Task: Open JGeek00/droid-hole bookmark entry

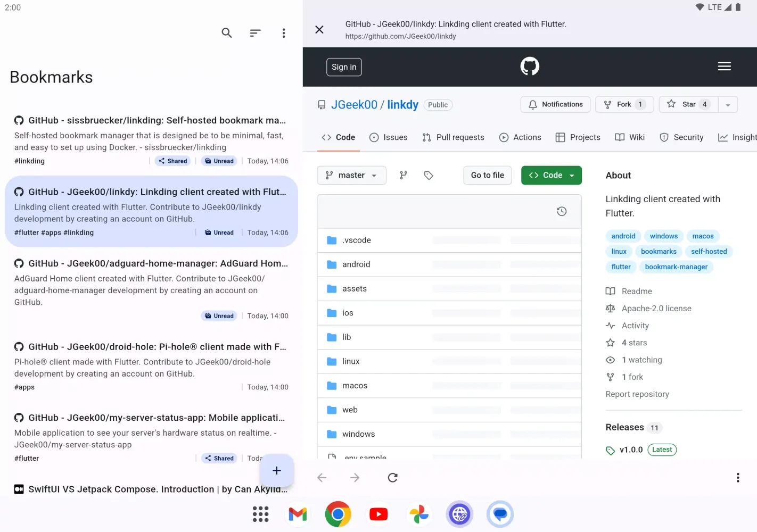Action: point(151,366)
